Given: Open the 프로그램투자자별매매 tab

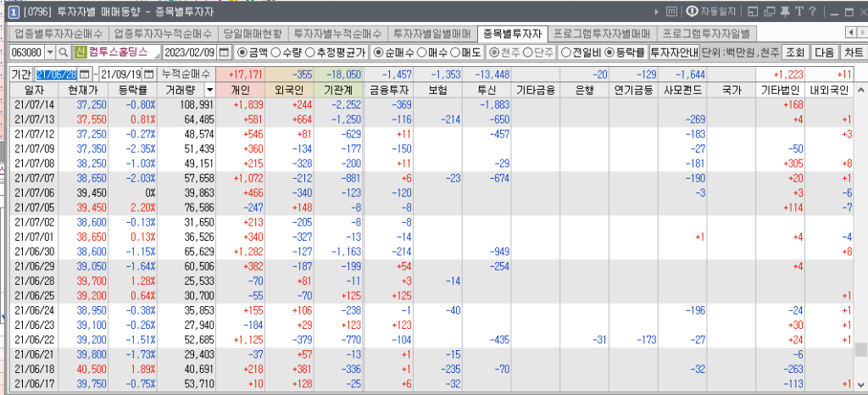Looking at the screenshot, I should point(601,33).
